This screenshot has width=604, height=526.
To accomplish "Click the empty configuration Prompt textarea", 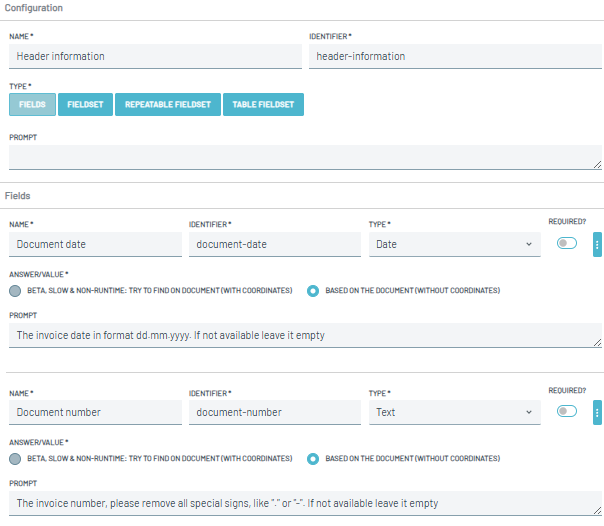I will point(305,157).
